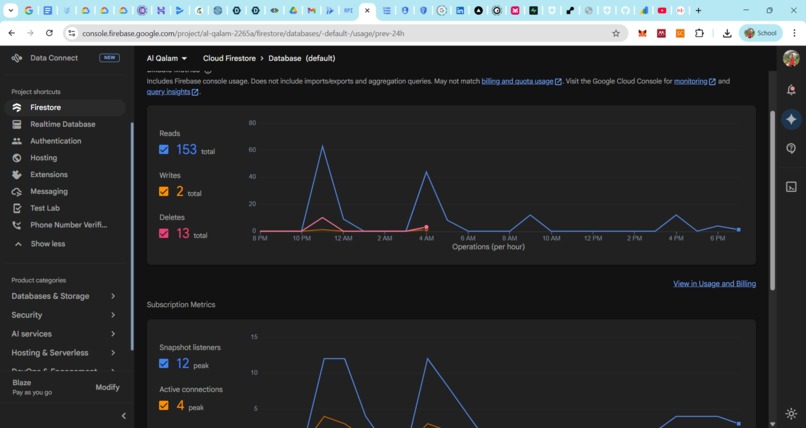Collapse the sidebar with left chevron
Screen dimensions: 806x428
[x=123, y=416]
